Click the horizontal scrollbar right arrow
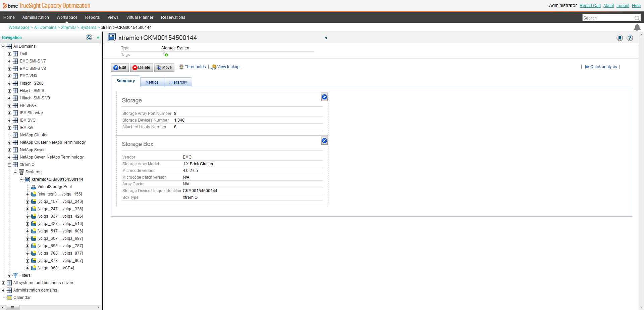644x310 pixels. 98,307
